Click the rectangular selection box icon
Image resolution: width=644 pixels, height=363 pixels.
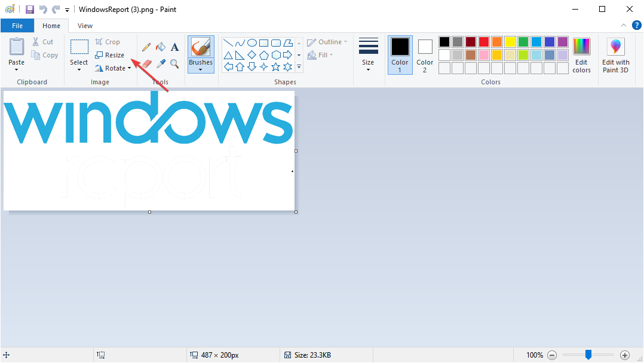click(79, 47)
